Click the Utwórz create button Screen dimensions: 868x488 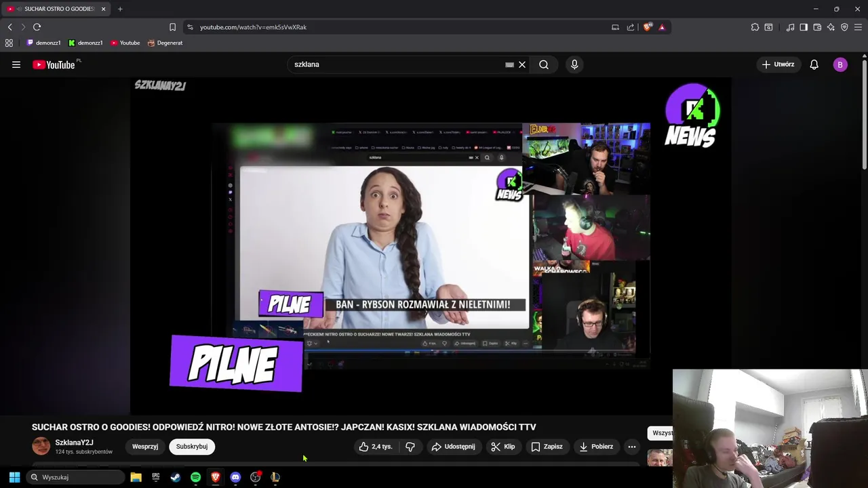click(778, 64)
